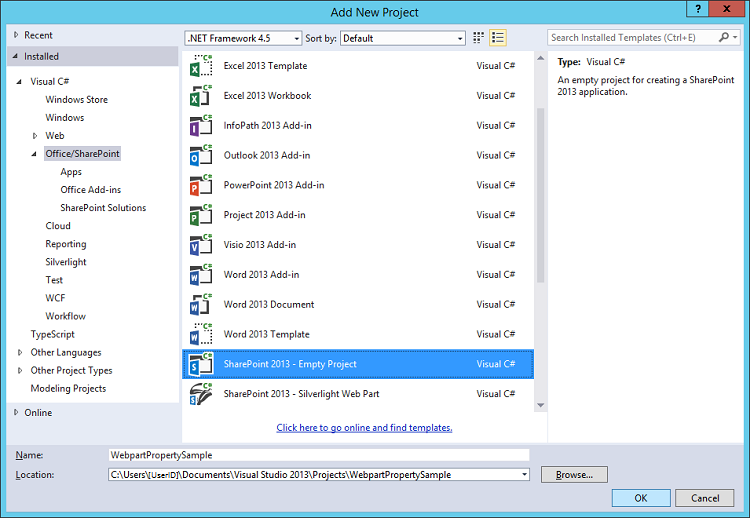Select the Workflow category
The width and height of the screenshot is (750, 518).
65,316
